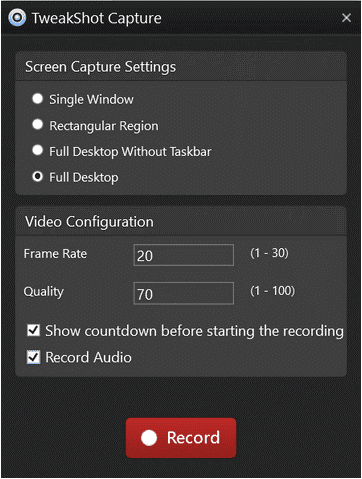The width and height of the screenshot is (362, 479).
Task: Choose the Rectangular Region radio option
Action: click(38, 125)
